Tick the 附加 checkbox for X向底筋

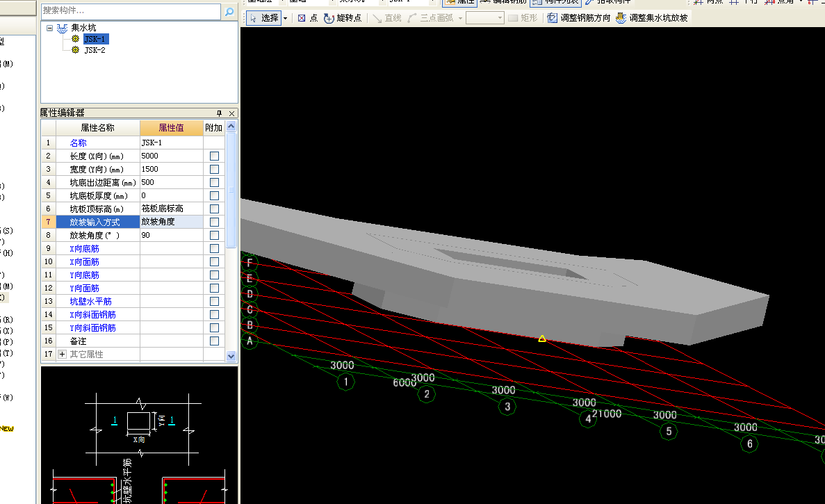(214, 248)
